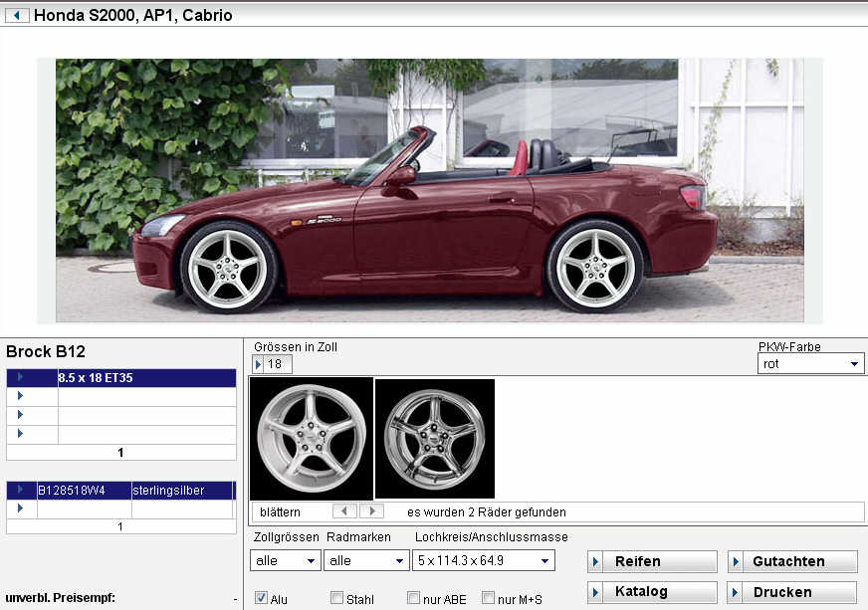Click the Drucken button
Viewport: 868px width, 610px height.
(x=791, y=592)
